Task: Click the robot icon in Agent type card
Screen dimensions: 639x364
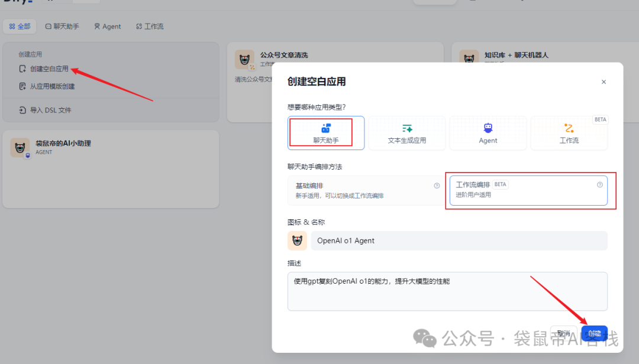Action: (488, 128)
